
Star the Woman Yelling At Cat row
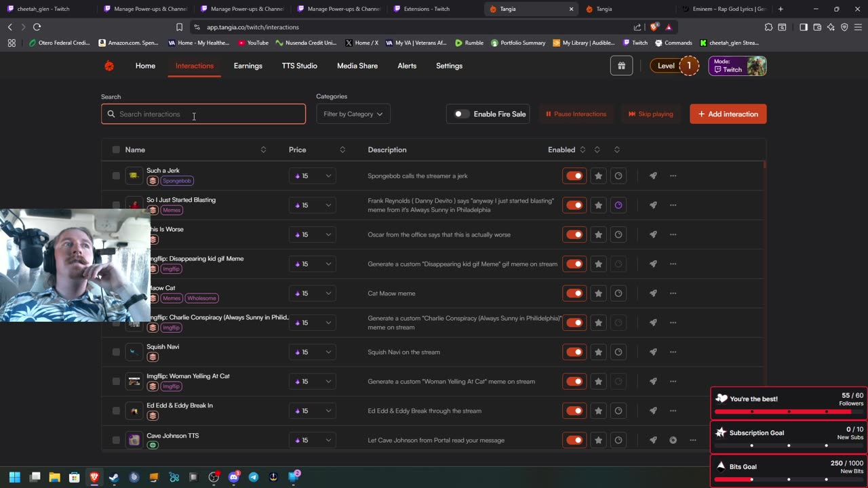point(598,382)
